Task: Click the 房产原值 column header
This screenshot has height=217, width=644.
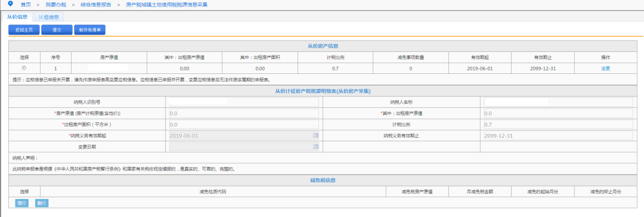Action: click(109, 57)
